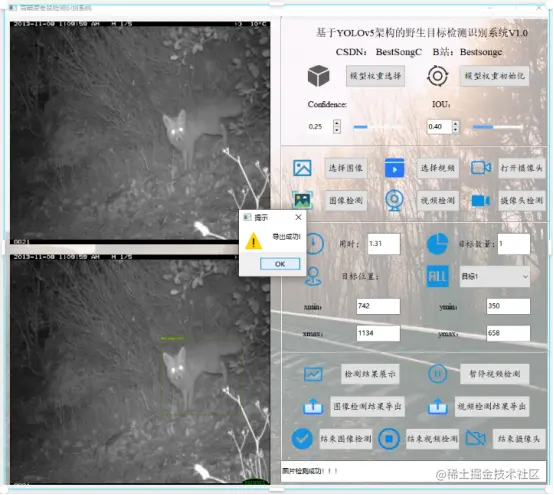The width and height of the screenshot is (554, 495).
Task: Click the original fox image preview
Action: 140,133
